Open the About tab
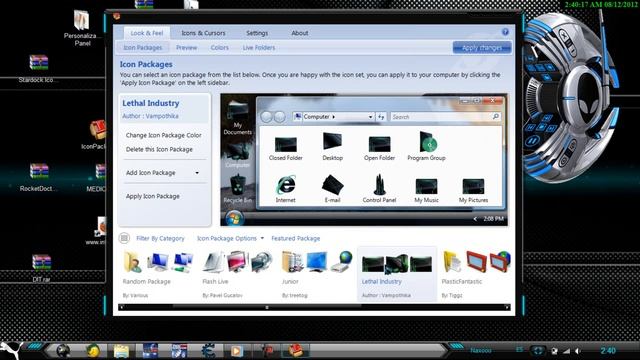Viewport: 640px width, 360px height. (x=300, y=33)
